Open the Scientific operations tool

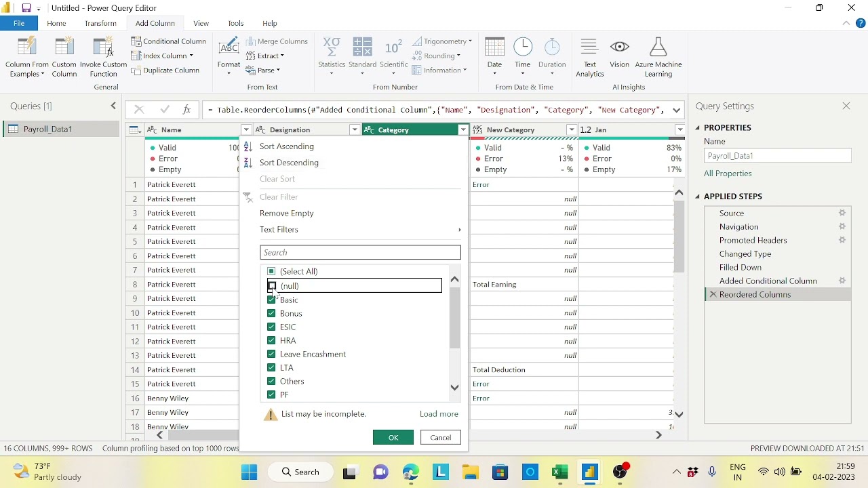click(394, 57)
